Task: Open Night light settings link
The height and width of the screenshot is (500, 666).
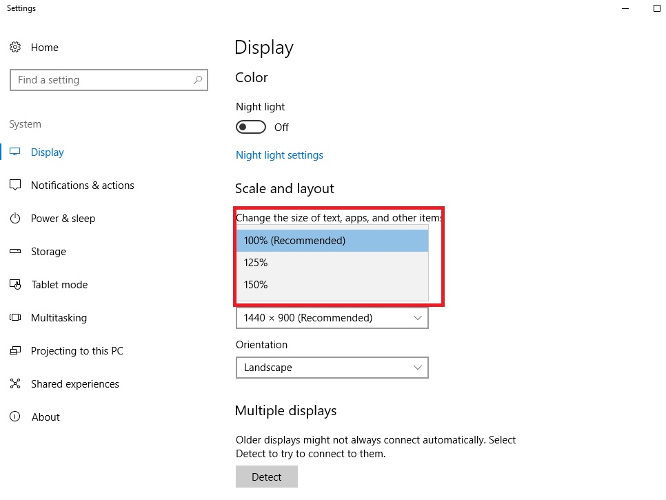Action: (279, 155)
